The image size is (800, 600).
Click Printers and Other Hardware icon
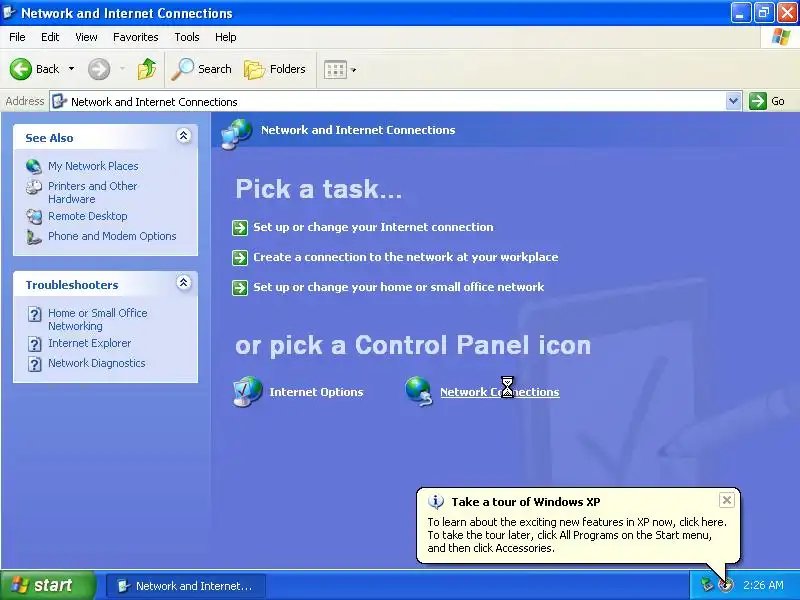coord(34,187)
